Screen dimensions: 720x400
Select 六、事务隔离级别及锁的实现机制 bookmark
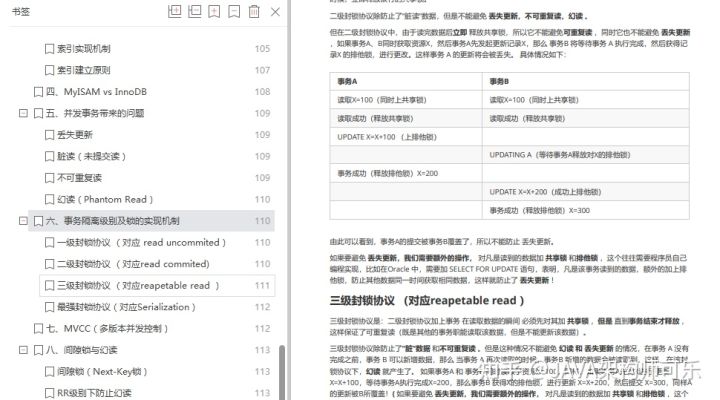click(x=112, y=221)
